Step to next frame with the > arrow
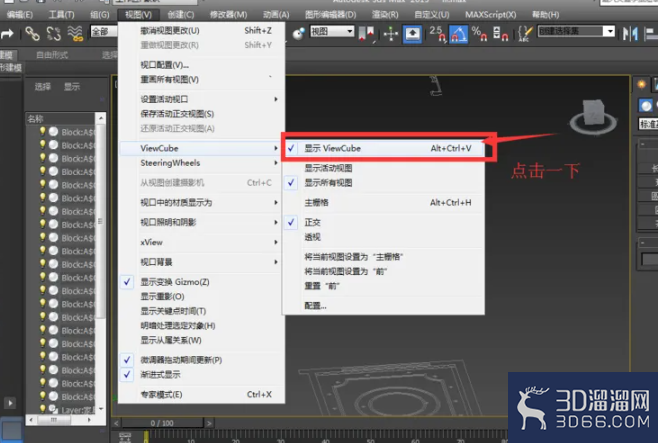Screen dimensions: 658x443 click(209, 423)
